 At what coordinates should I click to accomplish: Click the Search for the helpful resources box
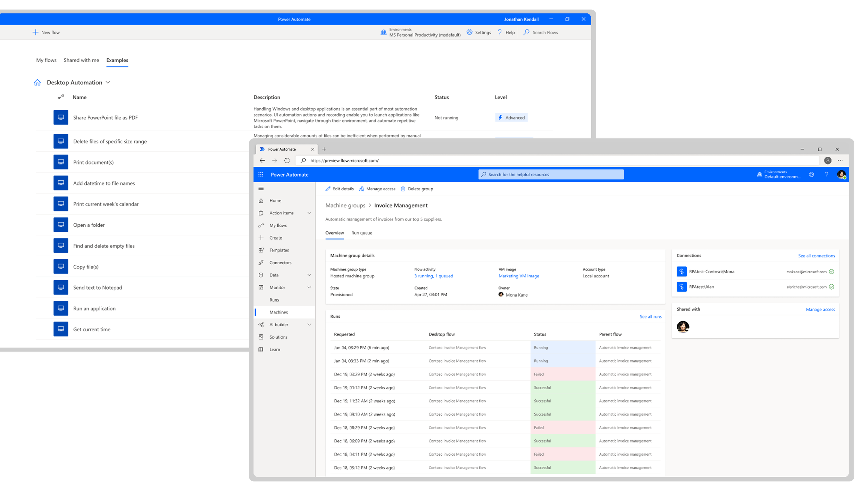click(551, 174)
